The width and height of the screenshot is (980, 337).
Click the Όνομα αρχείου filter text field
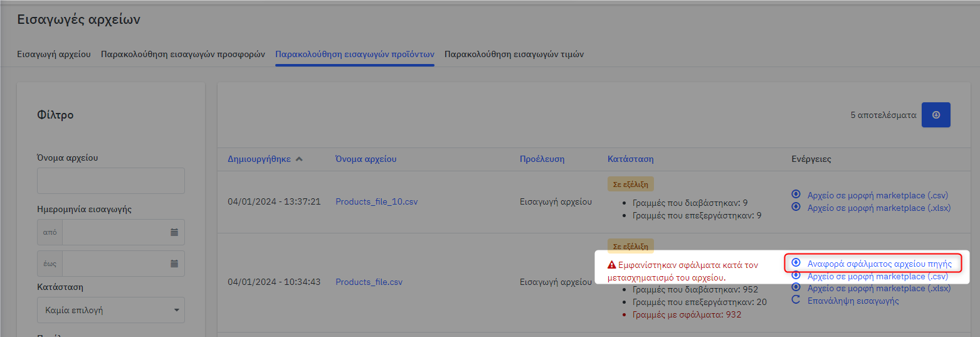click(111, 181)
